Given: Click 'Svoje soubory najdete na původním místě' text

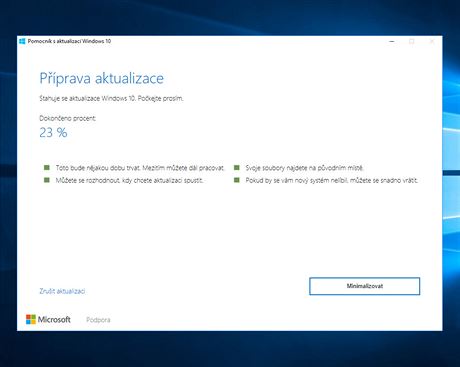Looking at the screenshot, I should click(304, 168).
